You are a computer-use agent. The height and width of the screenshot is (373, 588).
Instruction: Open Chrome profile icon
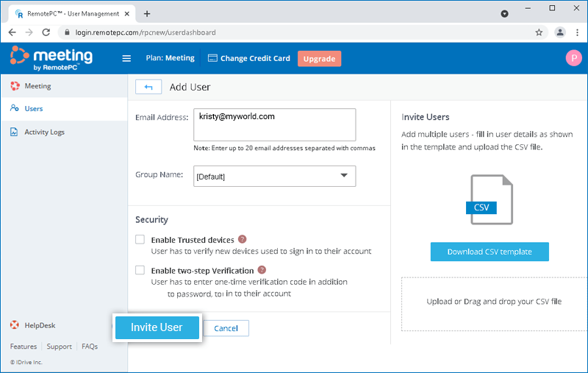tap(560, 32)
